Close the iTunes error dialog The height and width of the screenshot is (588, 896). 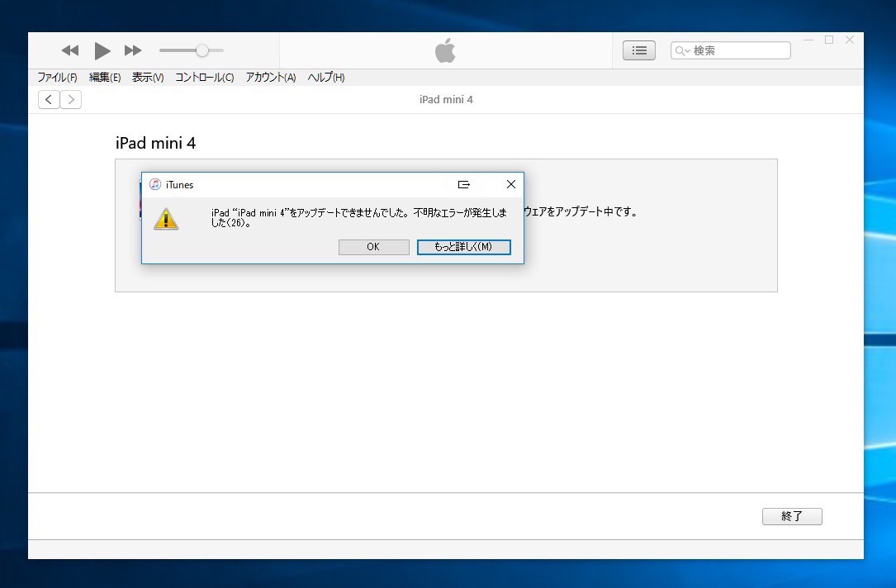511,184
